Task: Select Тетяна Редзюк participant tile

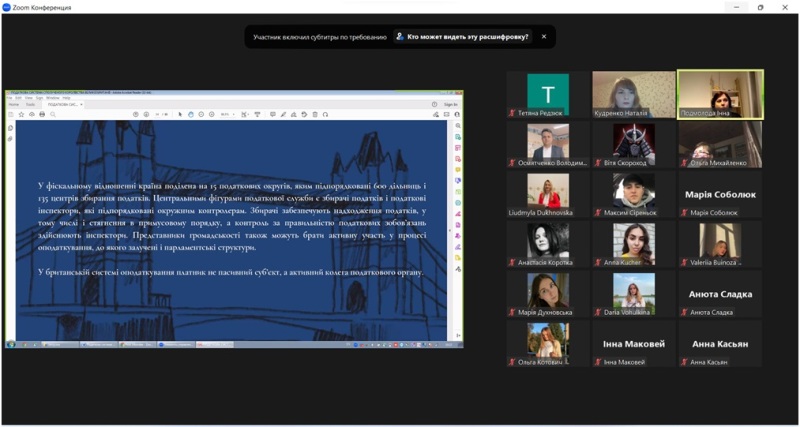Action: pyautogui.click(x=548, y=95)
